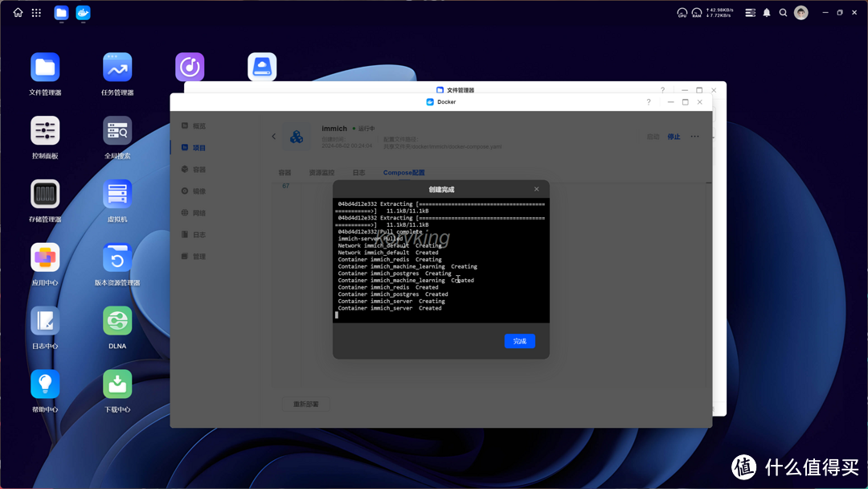
Task: Open the 虚拟机 desktop icon
Action: 117,195
